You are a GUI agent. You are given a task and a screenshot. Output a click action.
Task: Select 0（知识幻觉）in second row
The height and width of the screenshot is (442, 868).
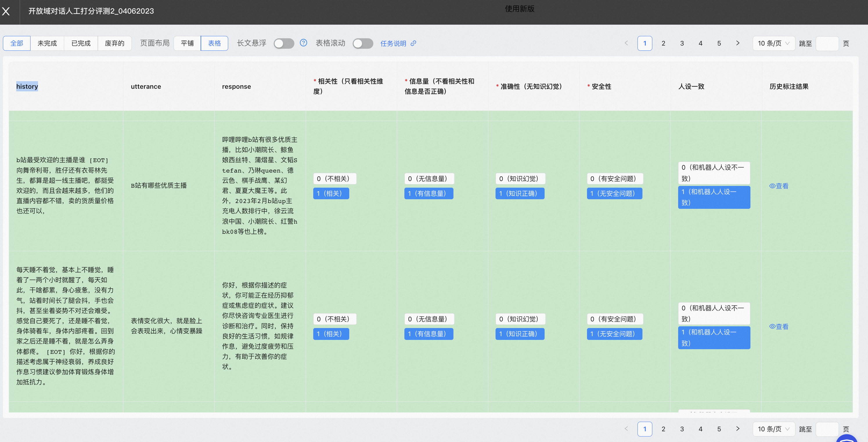520,319
